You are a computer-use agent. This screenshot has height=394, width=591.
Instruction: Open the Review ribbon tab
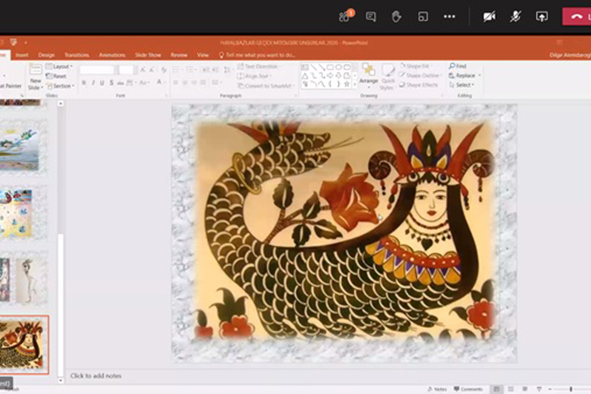[179, 55]
